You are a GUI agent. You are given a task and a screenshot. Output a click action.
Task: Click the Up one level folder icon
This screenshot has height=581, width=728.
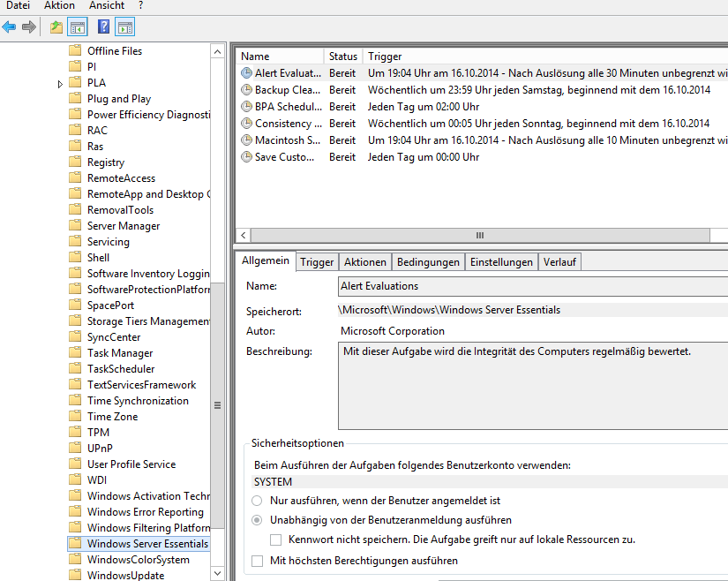tap(56, 26)
